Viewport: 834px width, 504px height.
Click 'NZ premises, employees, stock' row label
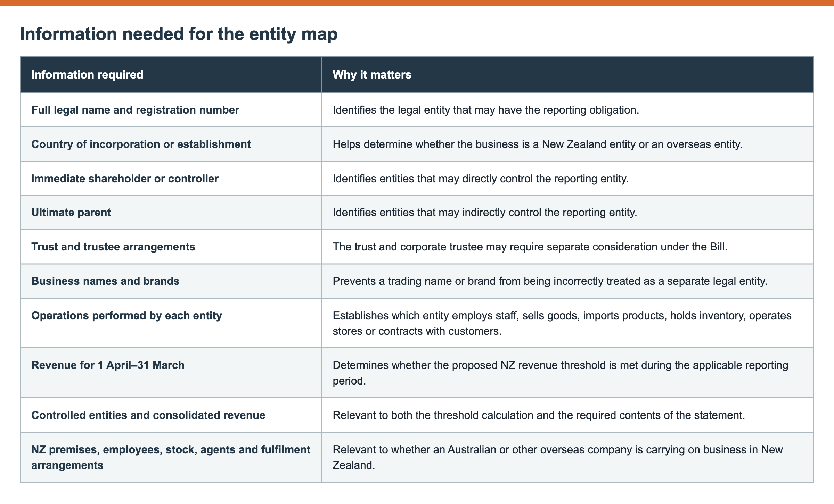click(171, 457)
